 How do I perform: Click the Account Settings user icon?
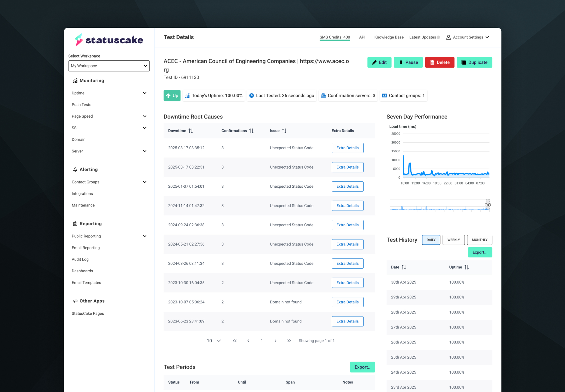[448, 37]
